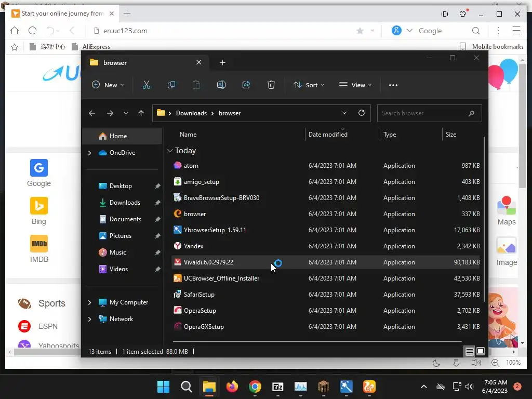Open 7-Zip from the taskbar
Viewport: 532px width, 399px height.
277,387
